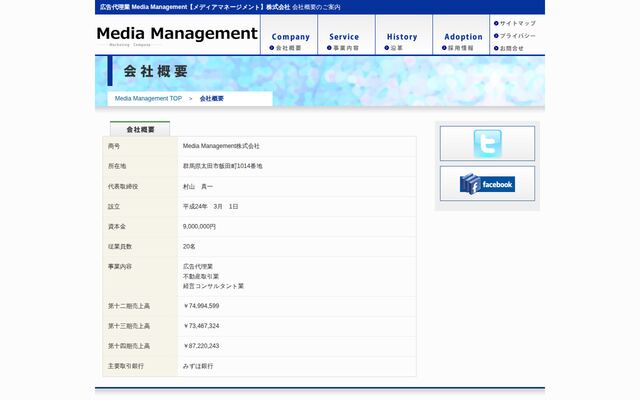Image resolution: width=640 pixels, height=400 pixels.
Task: Select the 経営コンサルタント業 line
Action: pyautogui.click(x=213, y=286)
